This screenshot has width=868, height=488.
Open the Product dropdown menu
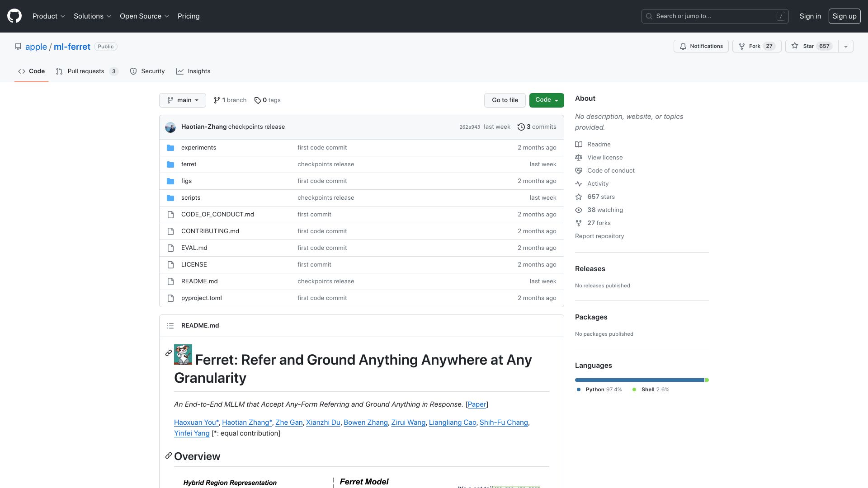(49, 16)
